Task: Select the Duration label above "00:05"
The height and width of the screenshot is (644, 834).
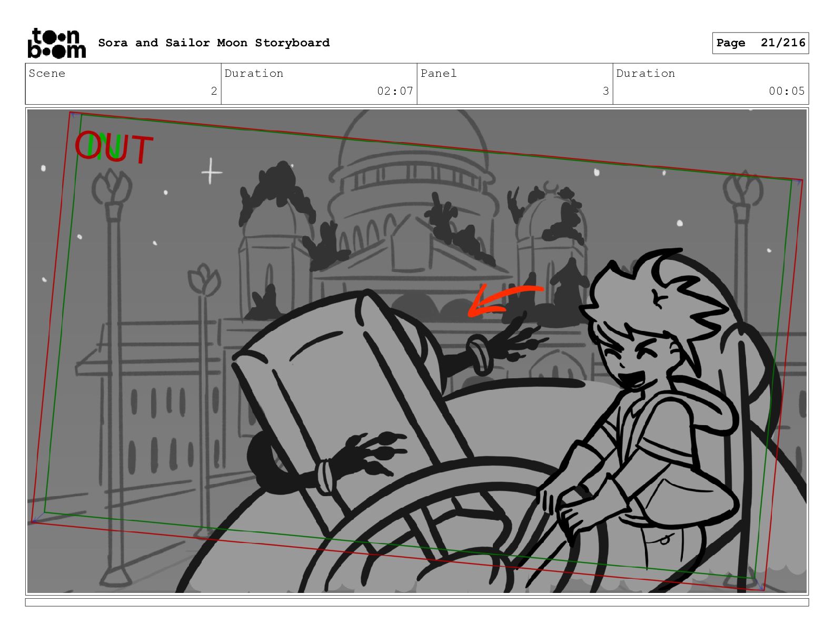Action: (x=646, y=73)
